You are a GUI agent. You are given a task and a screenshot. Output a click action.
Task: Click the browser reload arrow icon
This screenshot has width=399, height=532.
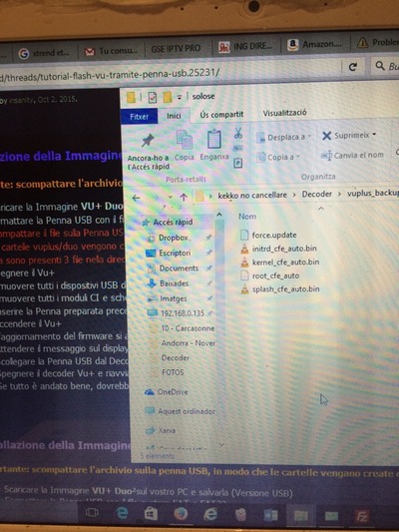[x=353, y=67]
